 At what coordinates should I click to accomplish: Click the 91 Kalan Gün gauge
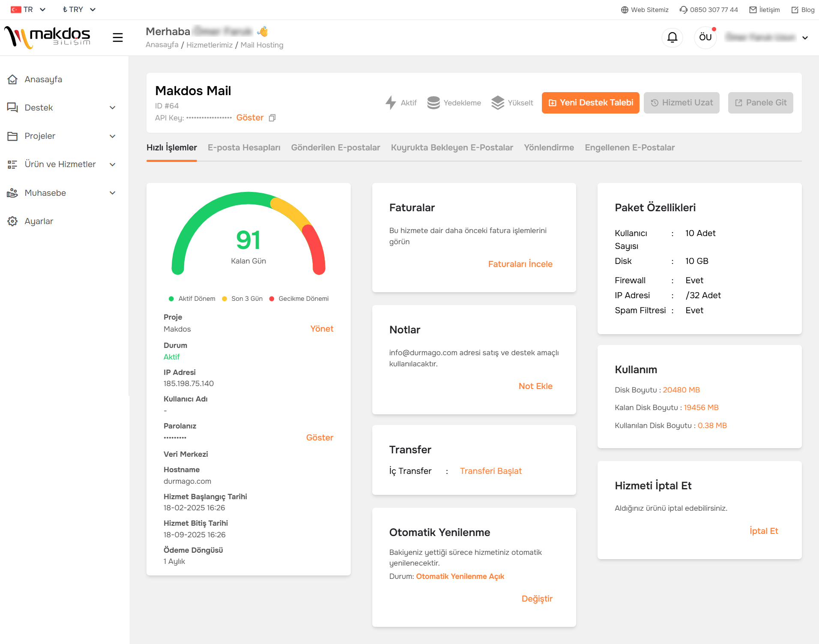pyautogui.click(x=248, y=234)
